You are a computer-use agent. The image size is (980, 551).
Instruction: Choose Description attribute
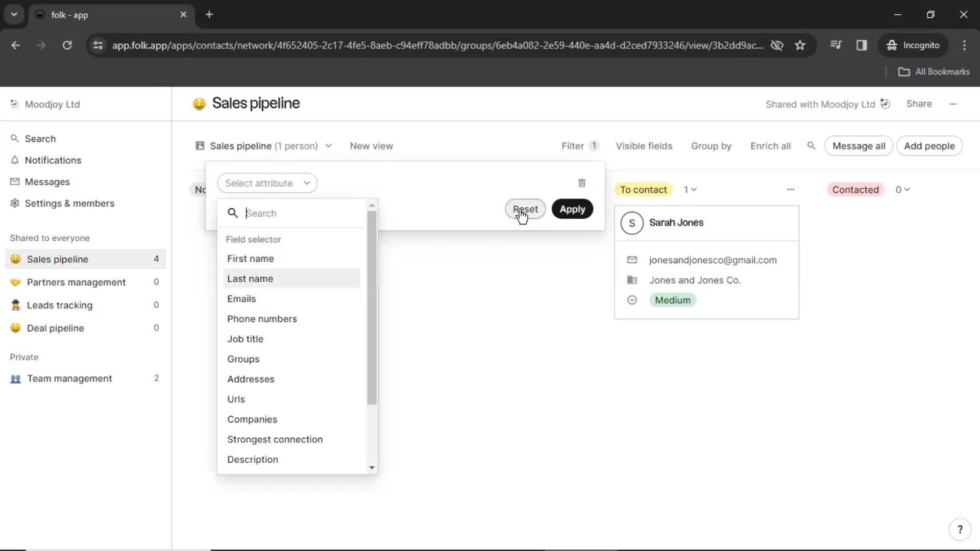pyautogui.click(x=291, y=460)
